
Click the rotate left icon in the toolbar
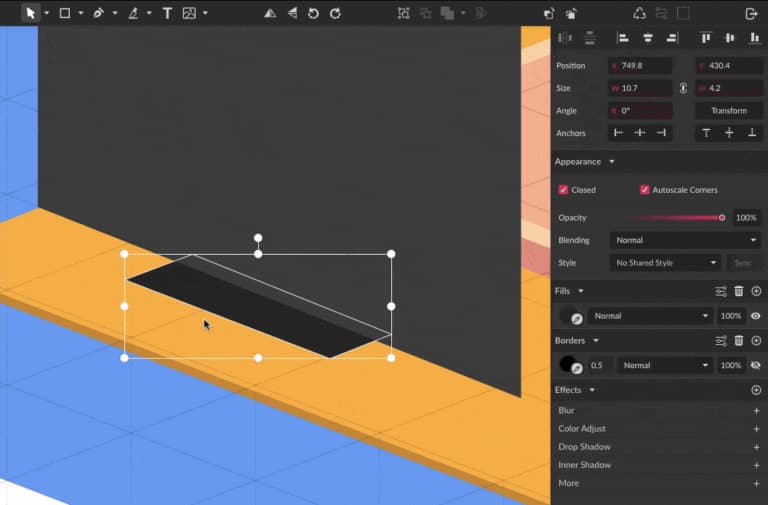pyautogui.click(x=313, y=13)
